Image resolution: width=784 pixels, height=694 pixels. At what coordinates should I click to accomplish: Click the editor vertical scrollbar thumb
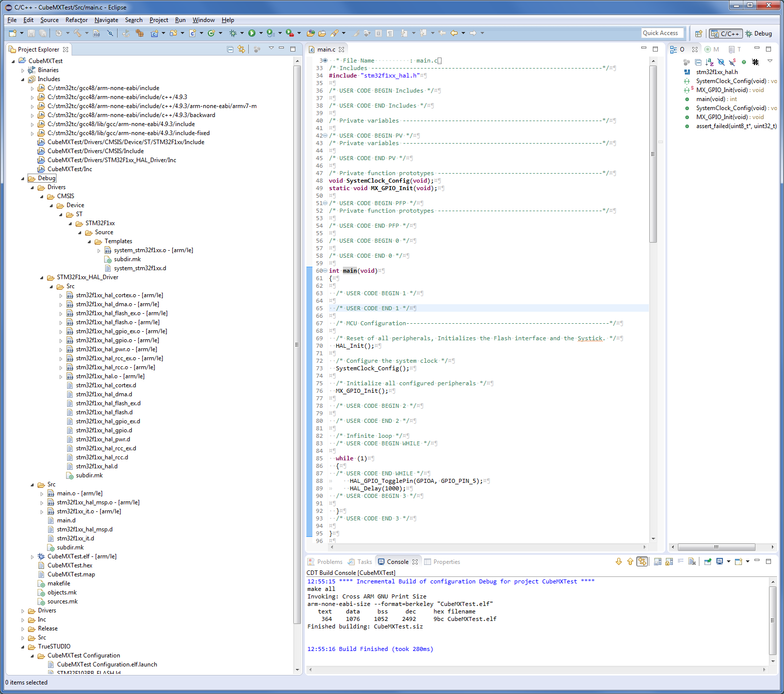point(653,154)
